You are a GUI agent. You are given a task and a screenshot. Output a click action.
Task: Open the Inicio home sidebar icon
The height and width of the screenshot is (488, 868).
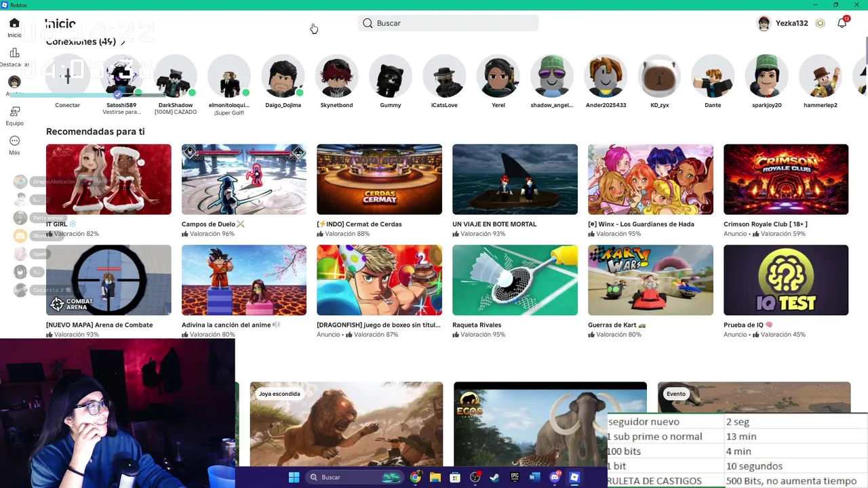coord(14,23)
